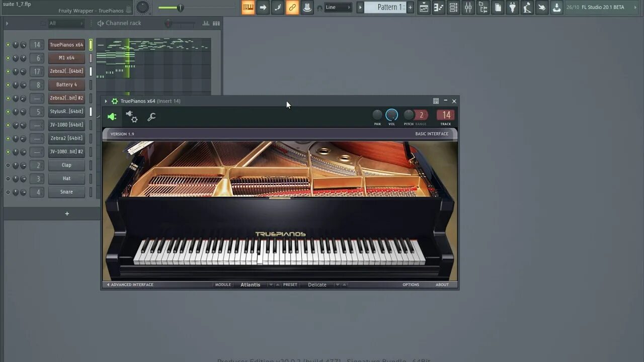Expand the FL Studio 20.1 BETA news arrow
The width and height of the screenshot is (644, 362).
[x=635, y=7]
